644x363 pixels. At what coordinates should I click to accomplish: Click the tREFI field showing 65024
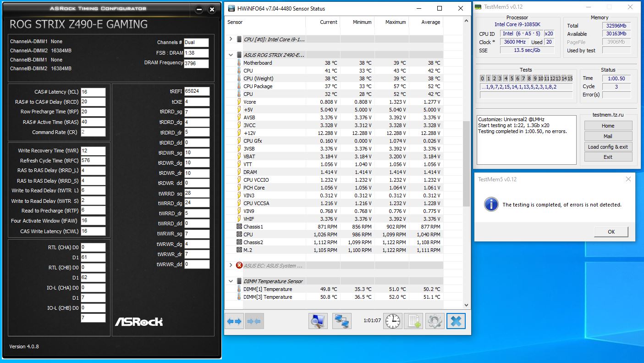pos(197,91)
